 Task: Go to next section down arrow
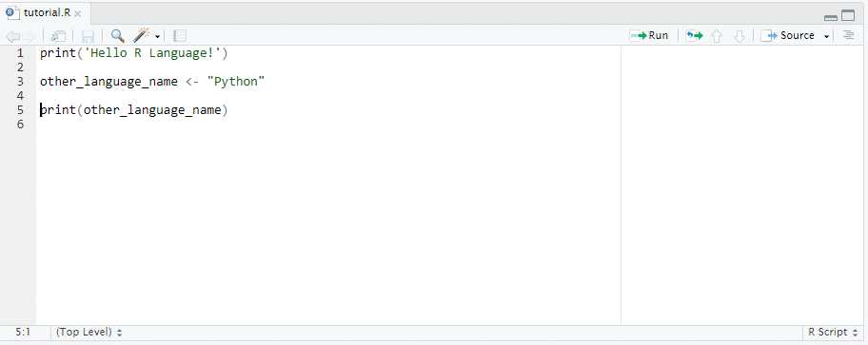click(739, 36)
